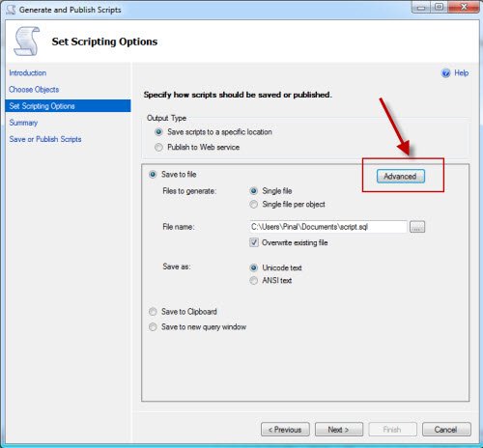Open the Help link

(461, 73)
